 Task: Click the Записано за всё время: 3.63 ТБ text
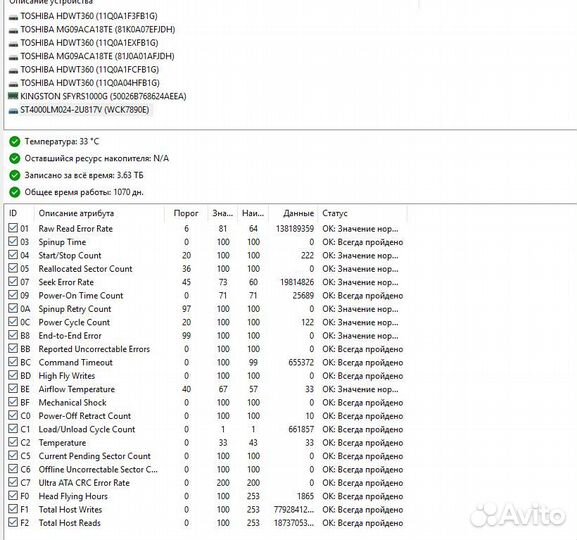pyautogui.click(x=84, y=175)
